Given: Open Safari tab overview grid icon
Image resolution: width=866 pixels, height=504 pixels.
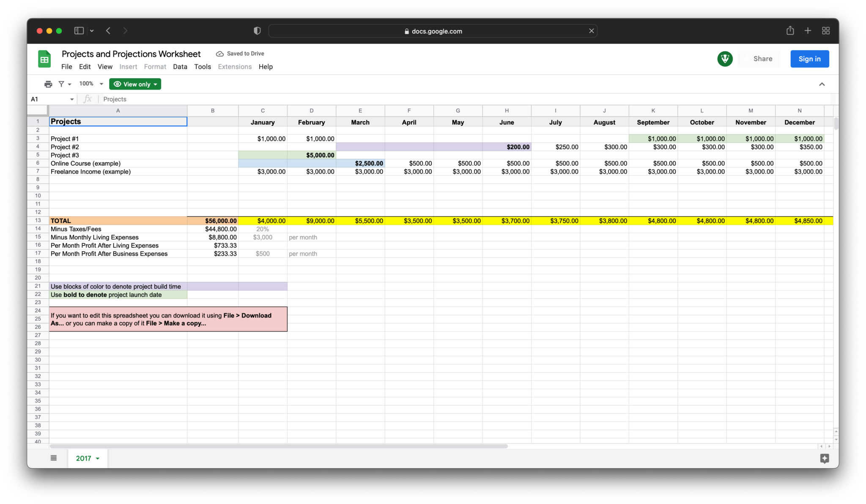Looking at the screenshot, I should point(826,30).
